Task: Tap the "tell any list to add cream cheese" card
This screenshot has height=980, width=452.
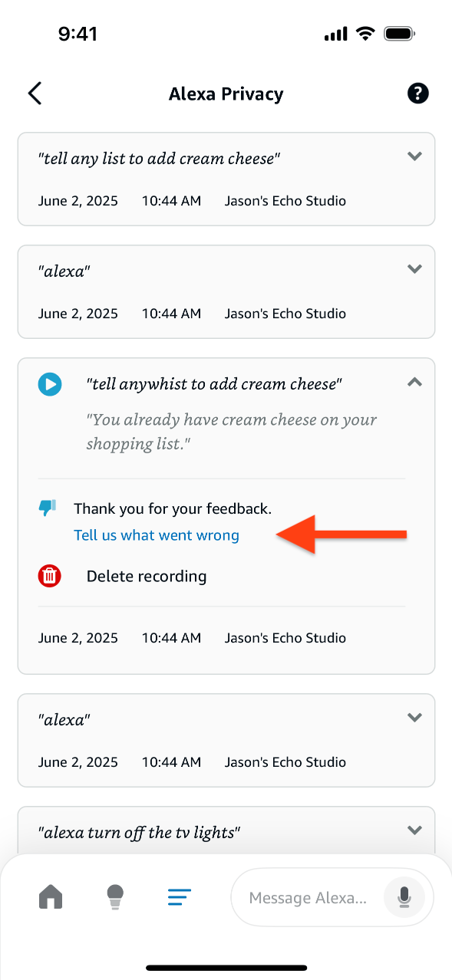Action: pyautogui.click(x=226, y=179)
